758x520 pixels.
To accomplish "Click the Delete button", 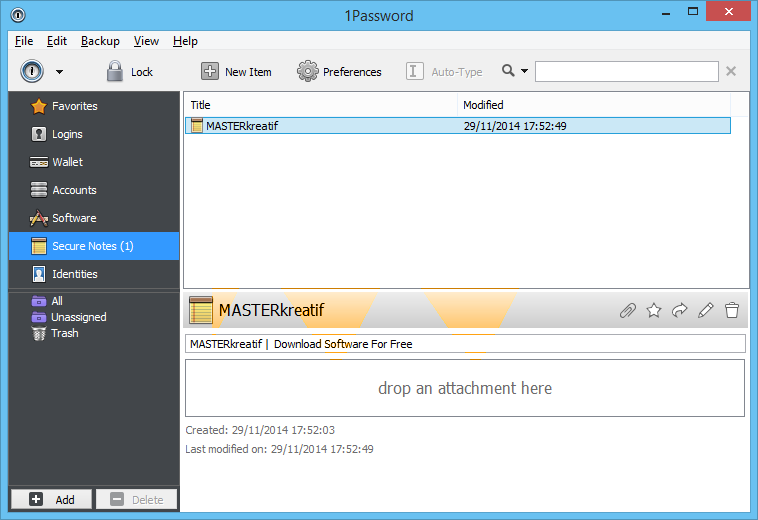I will [x=136, y=499].
